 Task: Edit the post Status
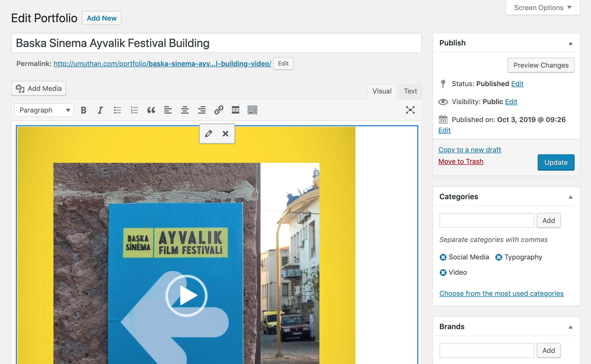(517, 84)
